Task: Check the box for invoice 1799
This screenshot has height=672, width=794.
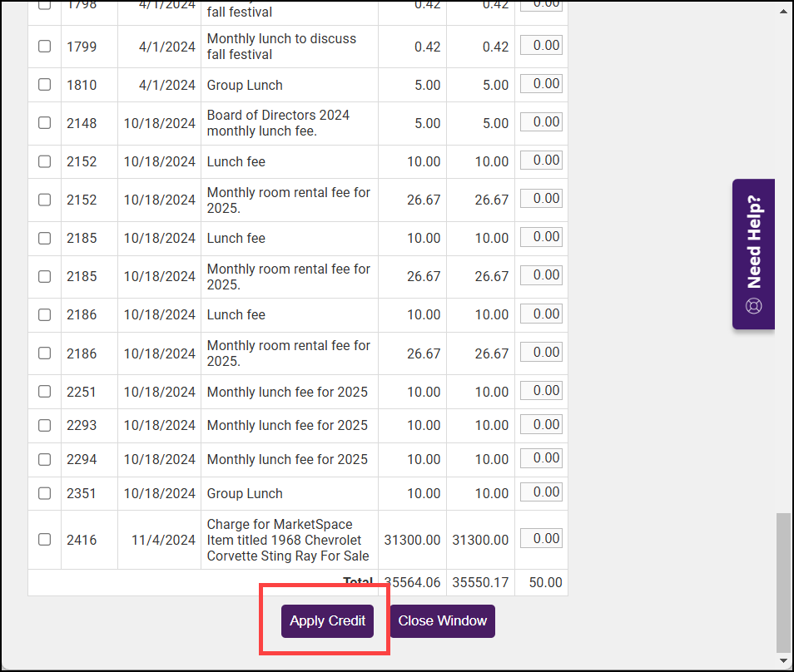Action: pos(45,46)
